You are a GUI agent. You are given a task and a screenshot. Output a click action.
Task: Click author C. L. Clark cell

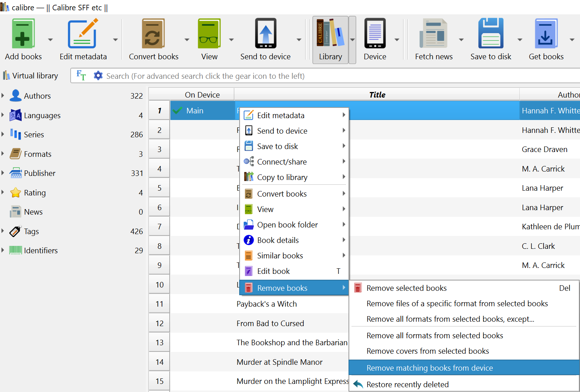550,246
